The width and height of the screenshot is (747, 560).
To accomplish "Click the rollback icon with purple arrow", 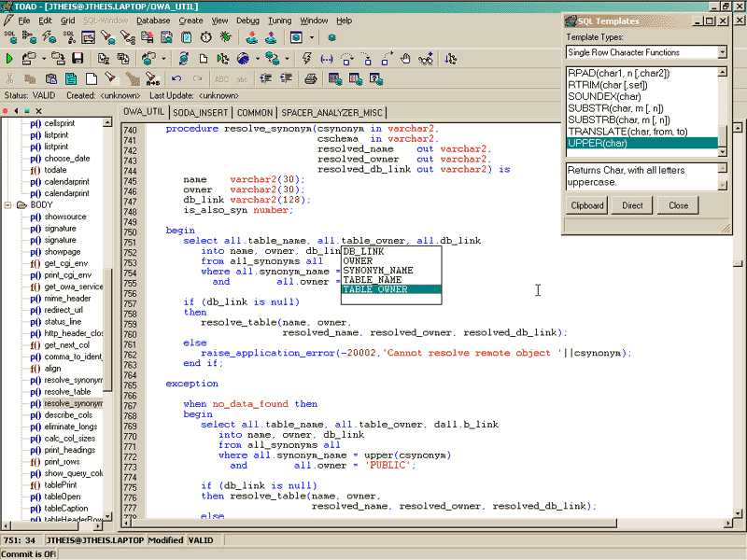I will pyautogui.click(x=271, y=37).
